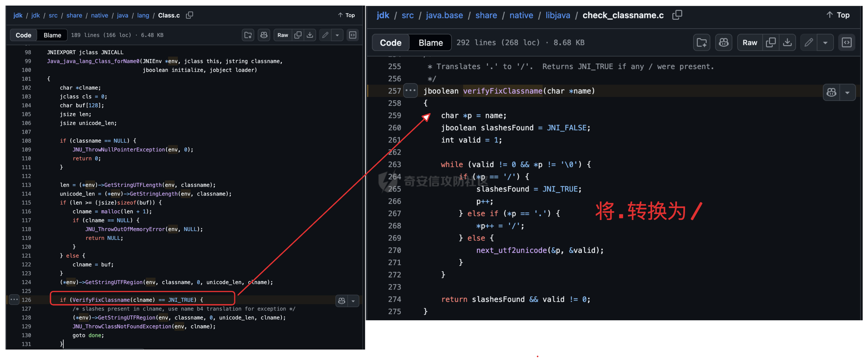Copy raw file in check_classname.c toolbar
The width and height of the screenshot is (868, 362).
click(771, 43)
